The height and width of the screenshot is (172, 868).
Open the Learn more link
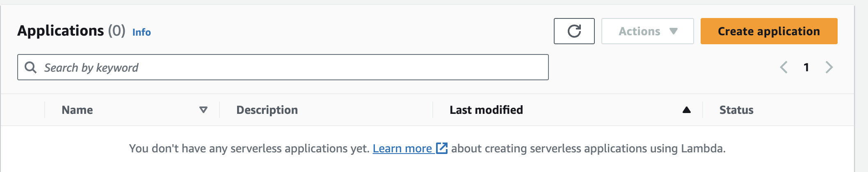tap(402, 148)
